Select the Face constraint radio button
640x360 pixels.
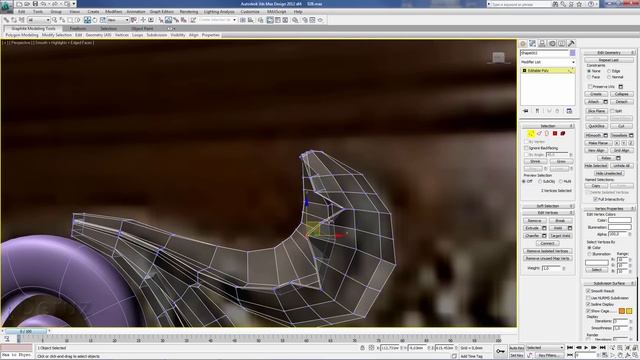tap(589, 77)
